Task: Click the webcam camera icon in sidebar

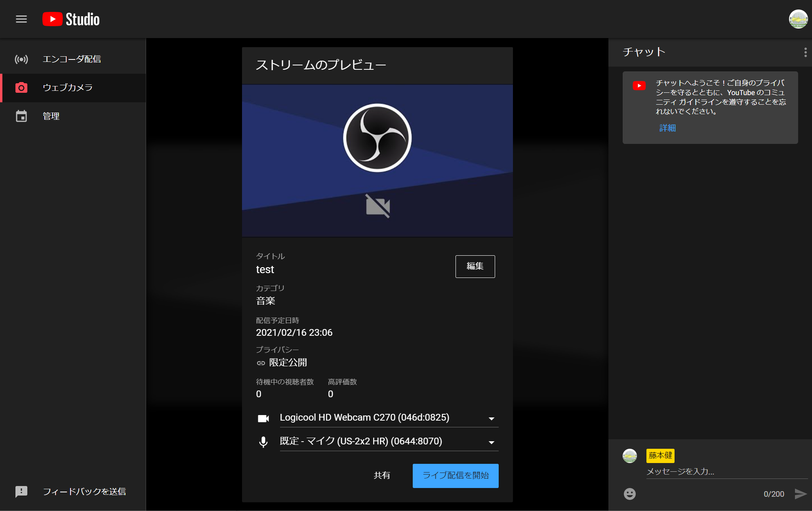Action: point(21,88)
